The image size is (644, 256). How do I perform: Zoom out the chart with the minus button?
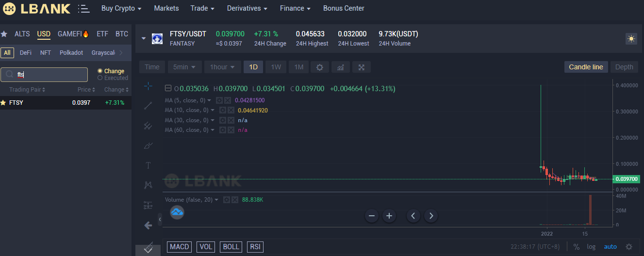pos(372,216)
